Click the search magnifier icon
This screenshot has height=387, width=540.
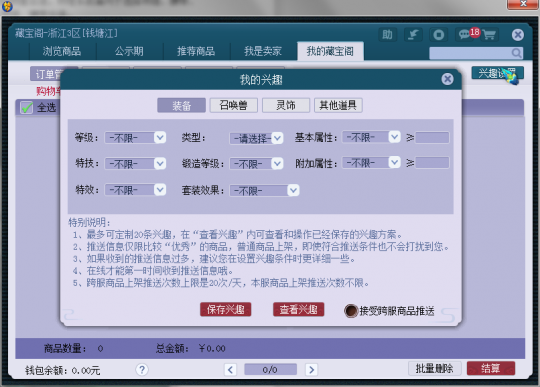(516, 53)
